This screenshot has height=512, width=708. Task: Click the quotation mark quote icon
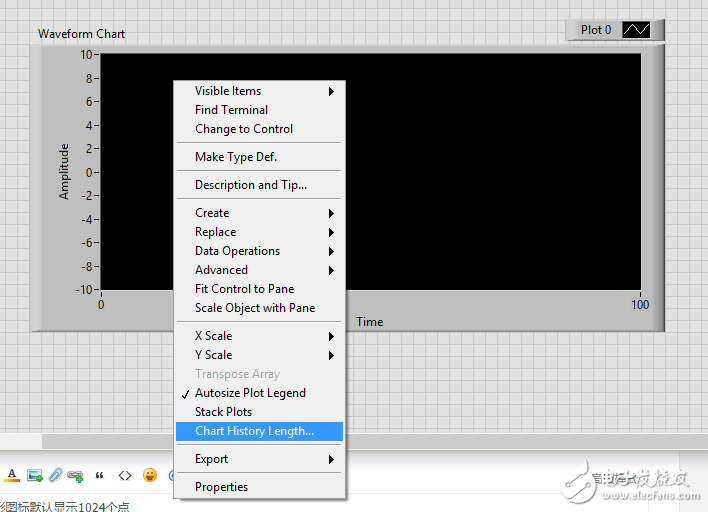pos(100,475)
